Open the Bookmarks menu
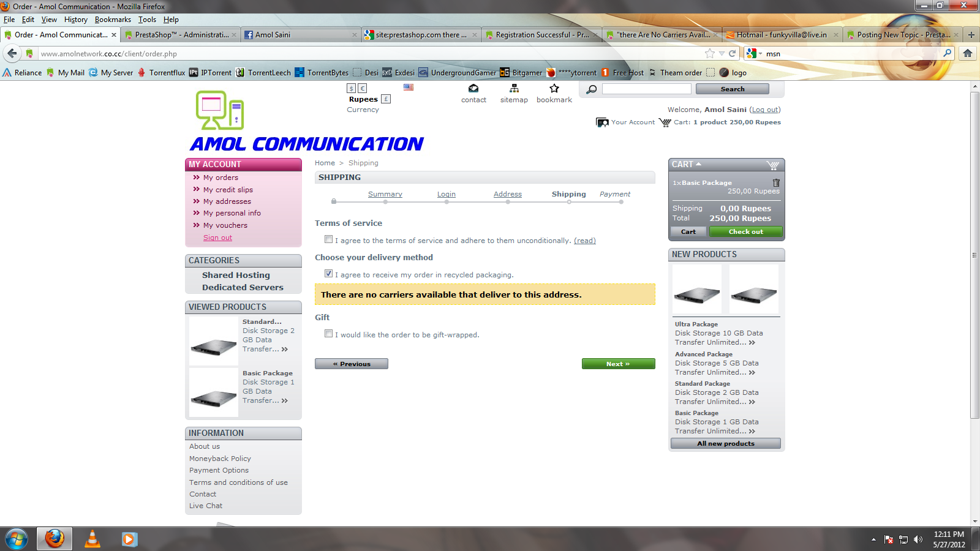The width and height of the screenshot is (980, 551). pyautogui.click(x=113, y=20)
